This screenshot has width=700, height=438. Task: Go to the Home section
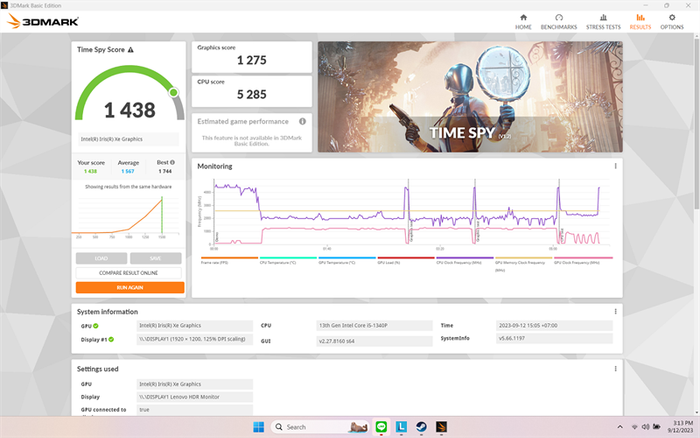click(x=523, y=21)
